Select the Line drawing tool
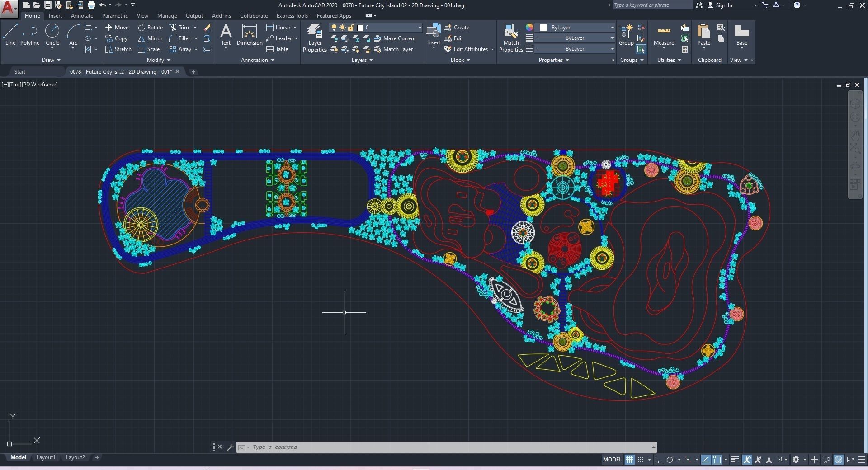868x470 pixels. tap(10, 35)
